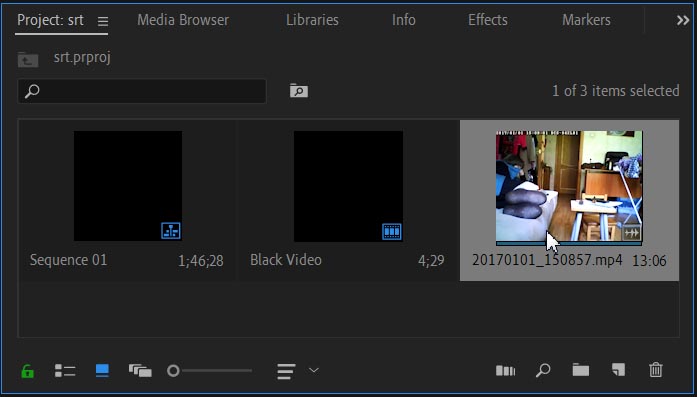Image resolution: width=697 pixels, height=397 pixels.
Task: Click the Sequence 01 name label
Action: pos(68,260)
